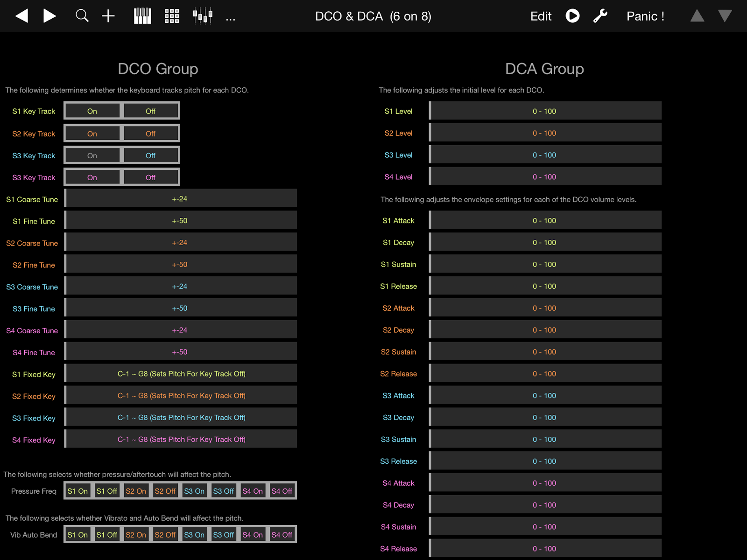
Task: Open the mixer faders view
Action: pyautogui.click(x=201, y=15)
